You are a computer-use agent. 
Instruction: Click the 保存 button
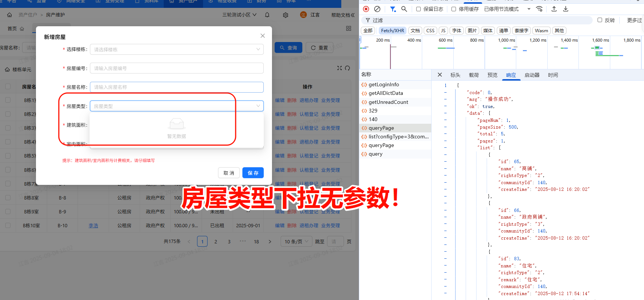point(253,173)
